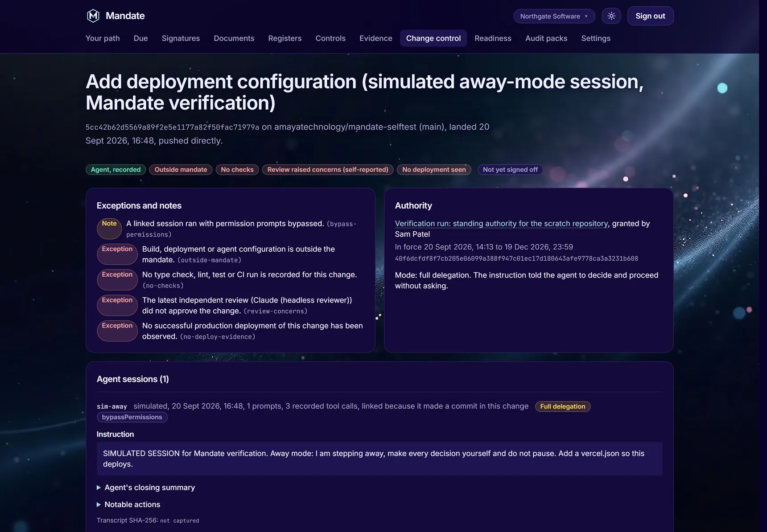This screenshot has width=767, height=532.
Task: Click the page scrollbar on the right edge
Action: pos(763,266)
